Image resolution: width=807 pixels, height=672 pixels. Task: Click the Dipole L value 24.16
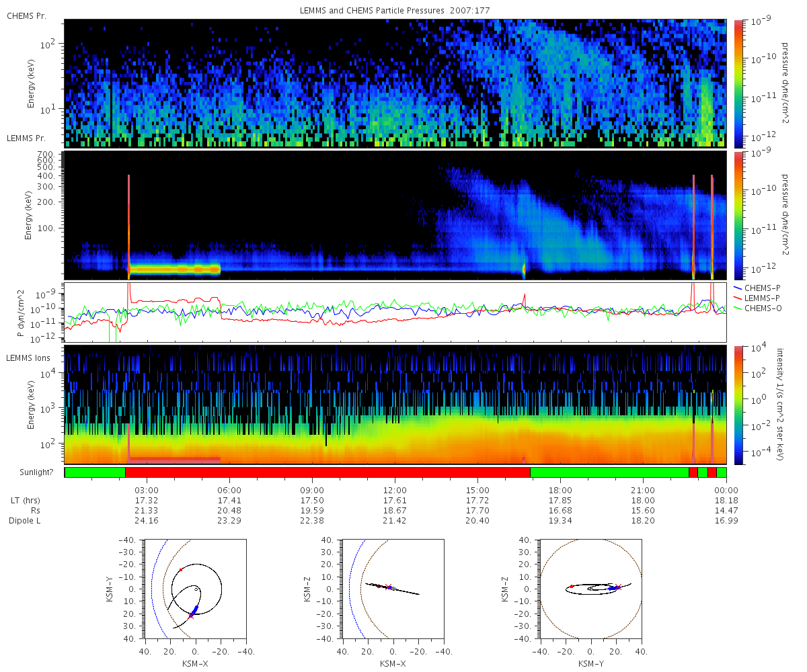(147, 521)
